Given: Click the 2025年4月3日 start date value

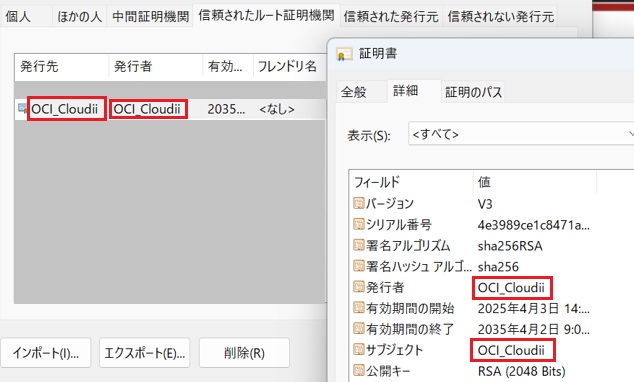Looking at the screenshot, I should (533, 308).
